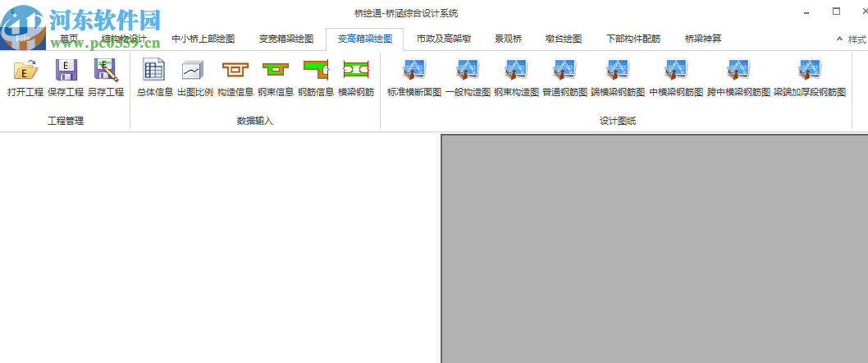Switch to 下部构件配筋 tab
The height and width of the screenshot is (363, 868).
pyautogui.click(x=633, y=39)
